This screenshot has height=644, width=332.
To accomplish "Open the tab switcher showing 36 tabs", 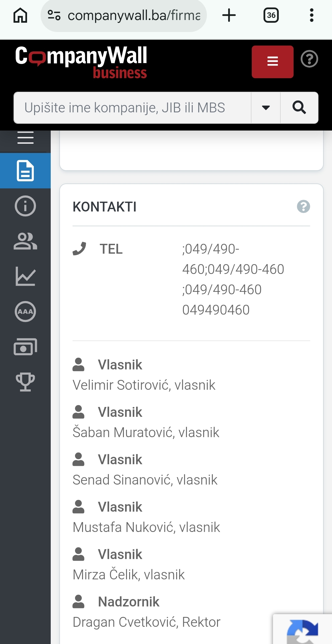I will coord(271,15).
